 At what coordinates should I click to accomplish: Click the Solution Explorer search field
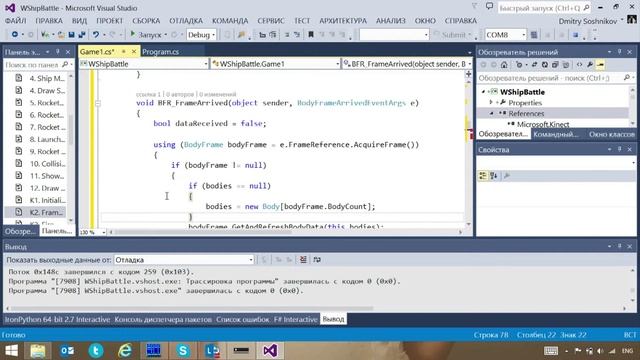click(556, 78)
